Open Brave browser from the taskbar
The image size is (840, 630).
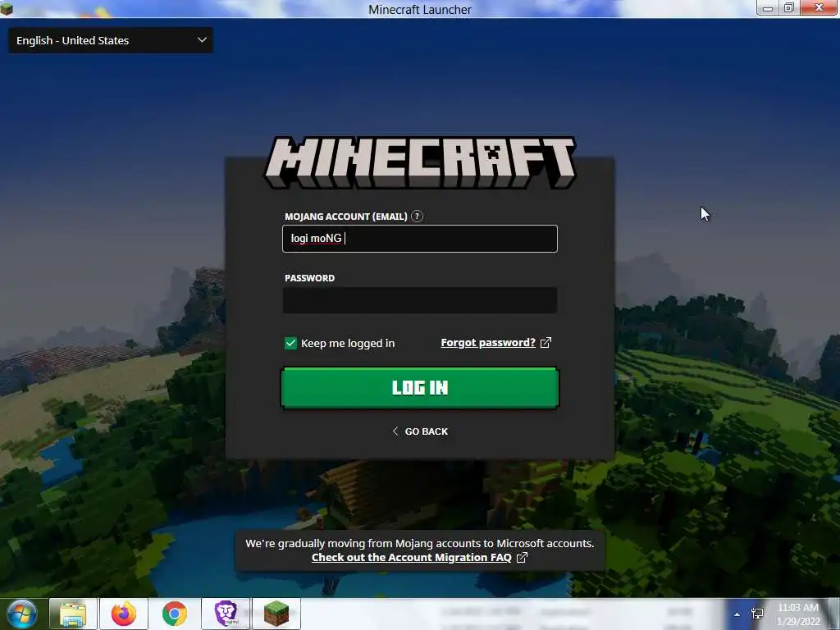226,614
